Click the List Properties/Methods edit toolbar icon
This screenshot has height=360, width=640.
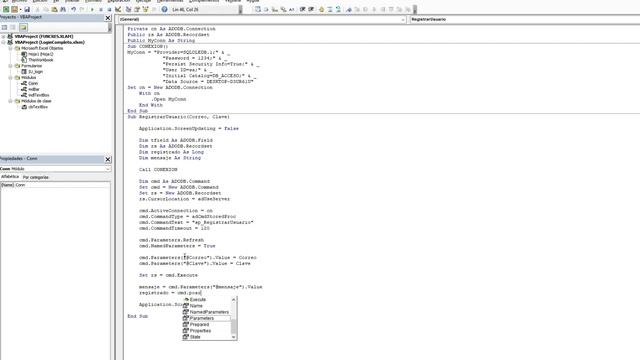click(258, 9)
